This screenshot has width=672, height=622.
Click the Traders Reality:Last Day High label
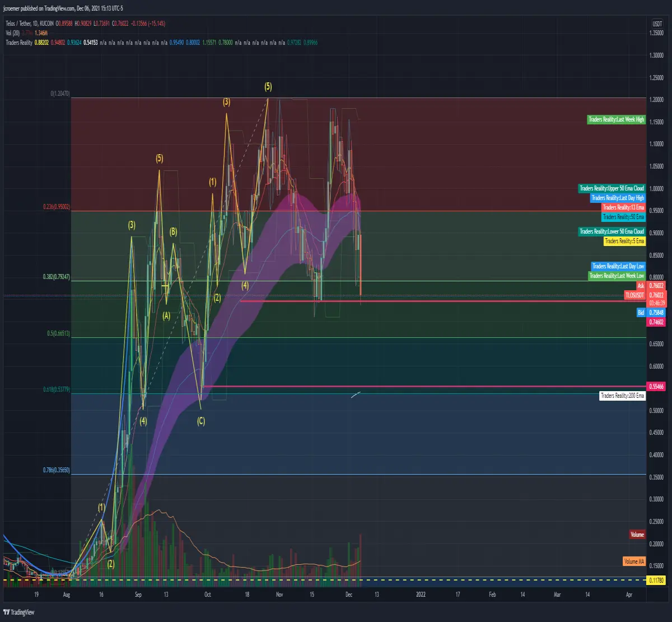(x=618, y=198)
